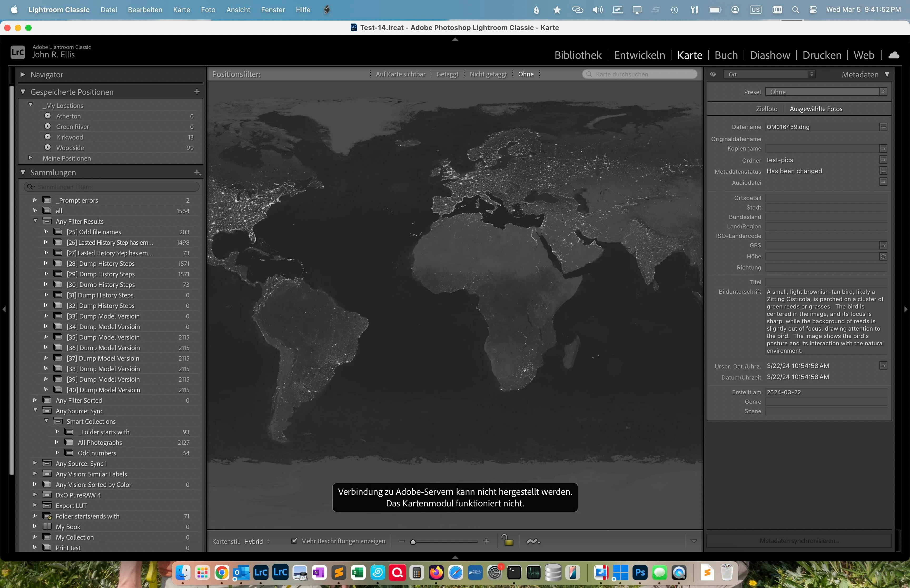Image resolution: width=910 pixels, height=588 pixels.
Task: Click the marker lock icon in map toolbar
Action: coord(507,541)
